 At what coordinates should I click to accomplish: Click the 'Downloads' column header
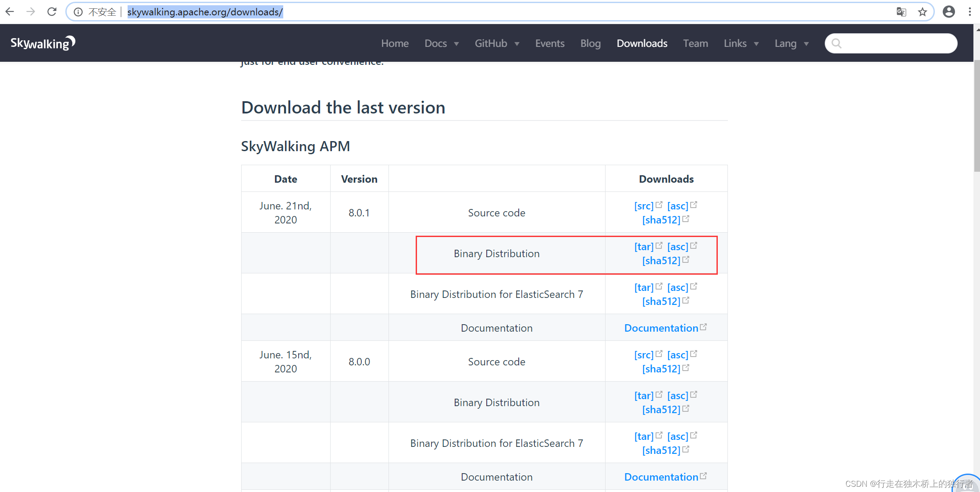click(x=666, y=179)
